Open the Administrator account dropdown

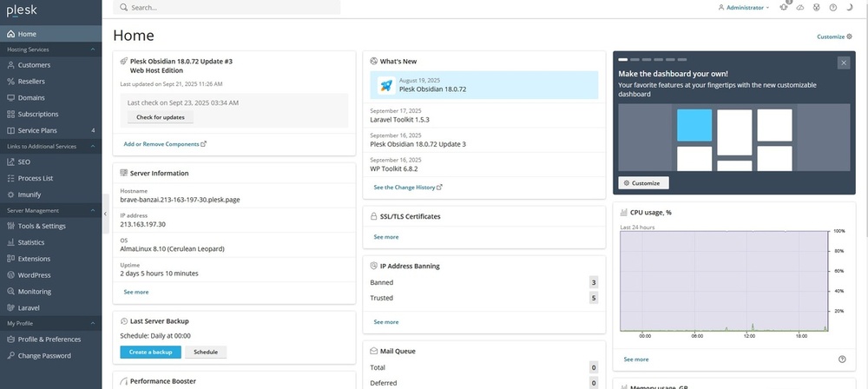coord(744,7)
